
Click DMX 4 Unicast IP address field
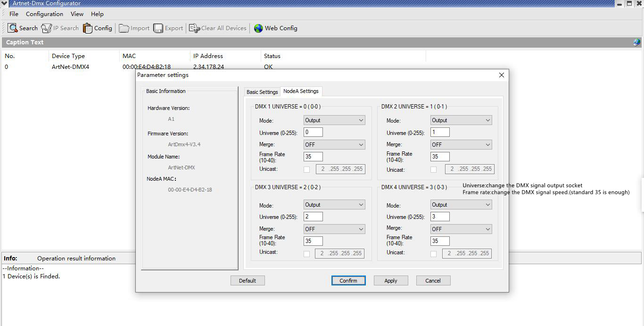click(x=467, y=253)
